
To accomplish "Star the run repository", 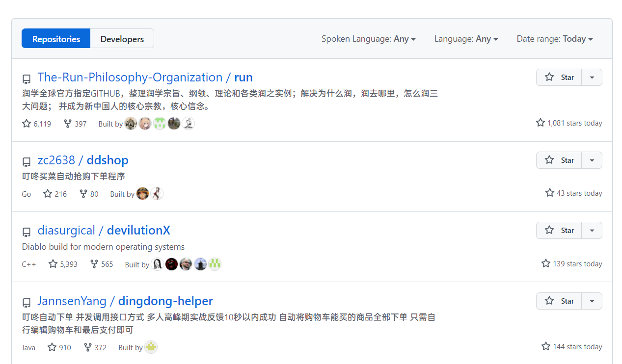I will pyautogui.click(x=559, y=78).
